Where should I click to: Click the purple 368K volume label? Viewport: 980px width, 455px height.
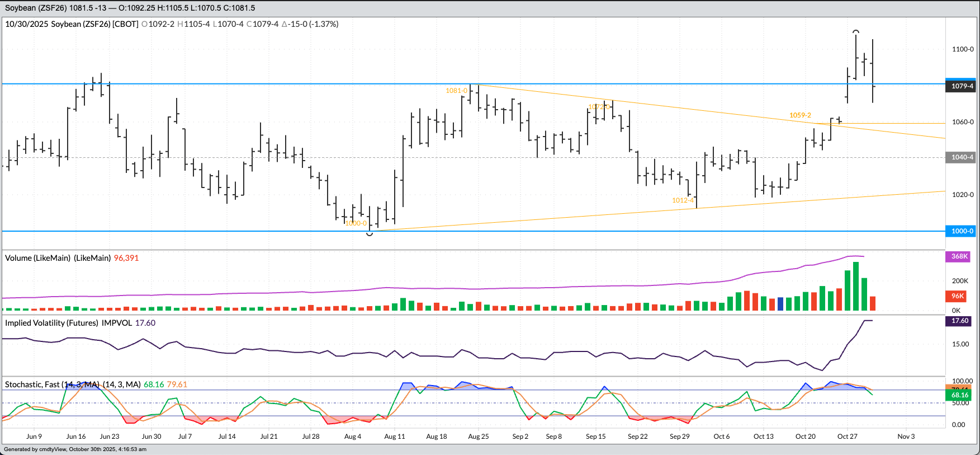click(x=959, y=256)
